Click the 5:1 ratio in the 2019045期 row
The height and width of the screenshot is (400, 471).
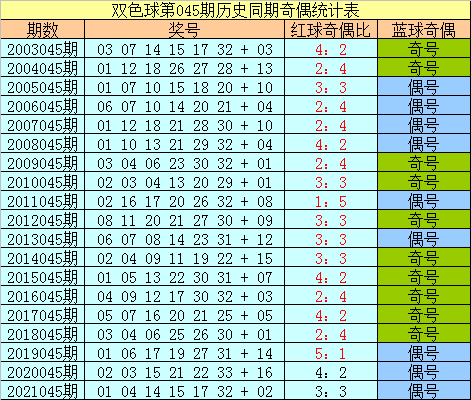(x=331, y=353)
